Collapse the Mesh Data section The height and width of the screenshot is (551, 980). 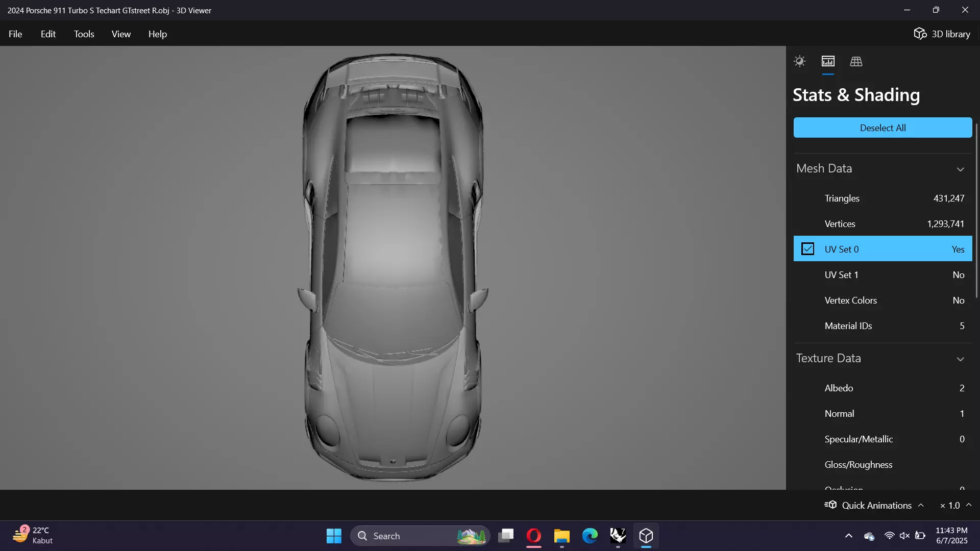(960, 169)
